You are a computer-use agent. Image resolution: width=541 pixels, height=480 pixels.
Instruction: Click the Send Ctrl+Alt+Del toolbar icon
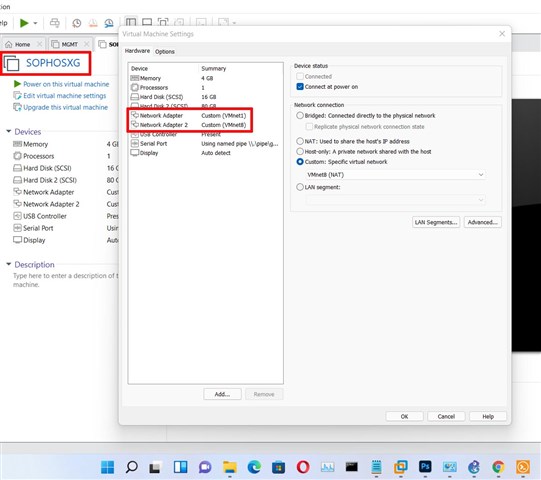(55, 23)
